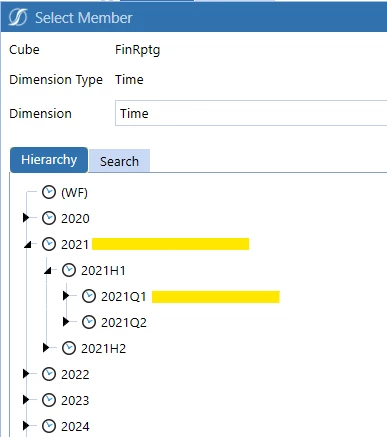Click the FinRptg cube value
The height and width of the screenshot is (437, 387).
(138, 50)
